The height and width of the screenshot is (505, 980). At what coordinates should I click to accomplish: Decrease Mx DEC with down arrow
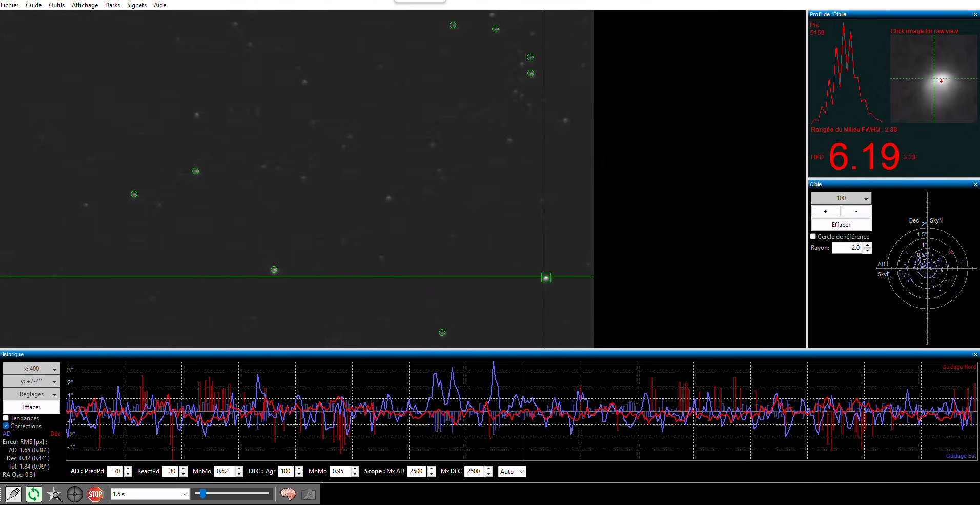[489, 475]
